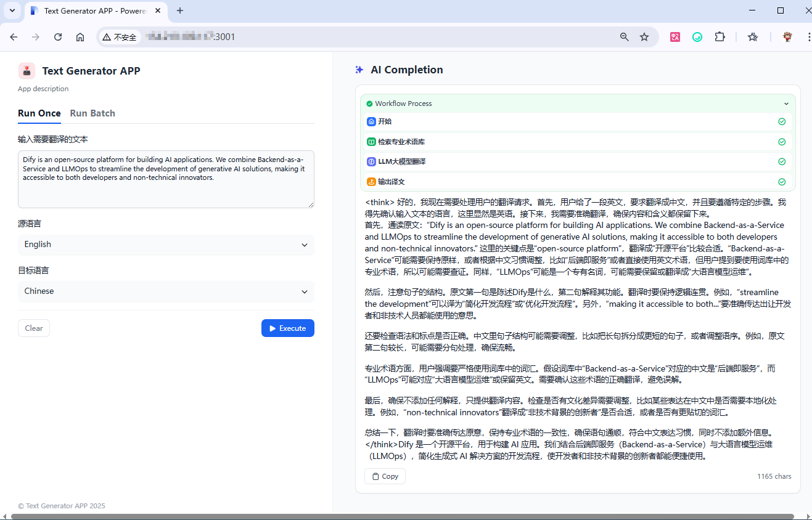Screen dimensions: 812x520
Task: Click inside the translation text input area
Action: click(x=166, y=179)
